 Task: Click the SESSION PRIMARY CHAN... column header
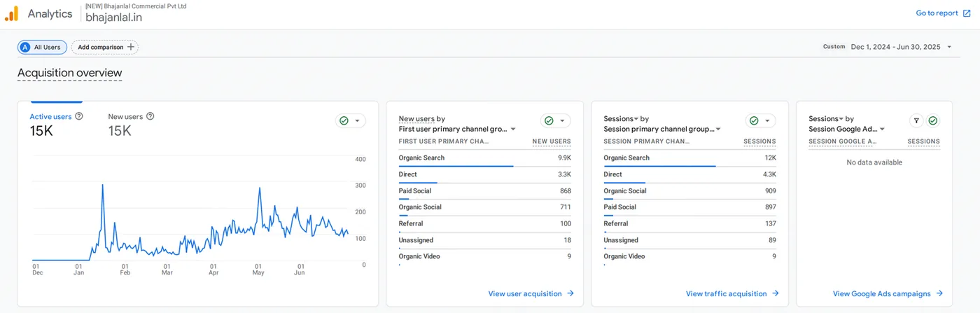647,141
